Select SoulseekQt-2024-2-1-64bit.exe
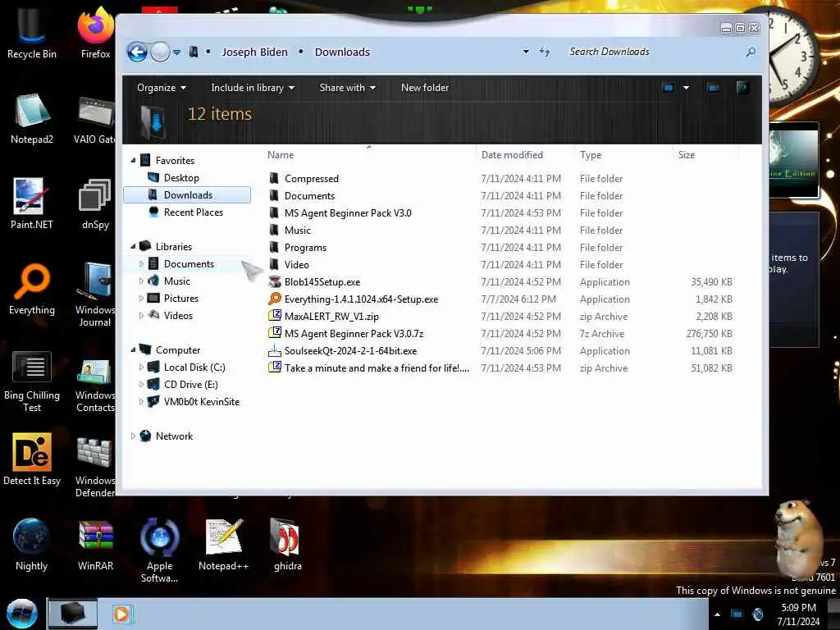 click(350, 351)
